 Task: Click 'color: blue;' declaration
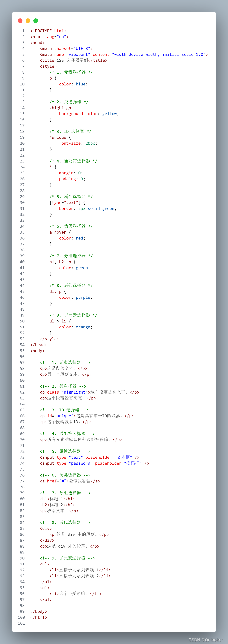[73, 84]
